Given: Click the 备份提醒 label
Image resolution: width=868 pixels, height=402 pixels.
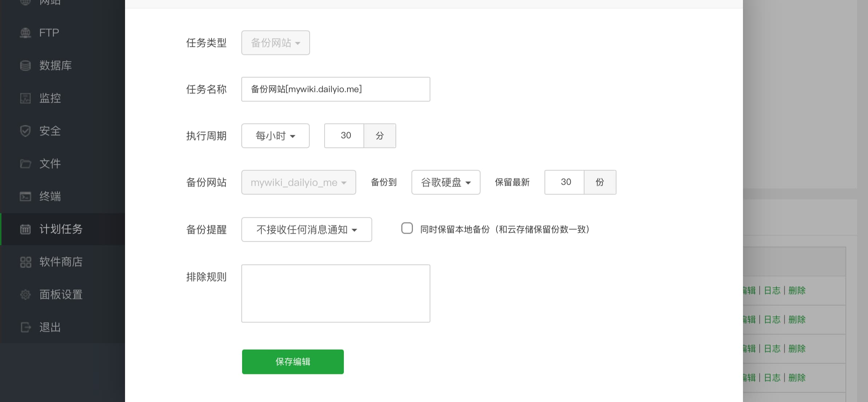Looking at the screenshot, I should point(206,230).
